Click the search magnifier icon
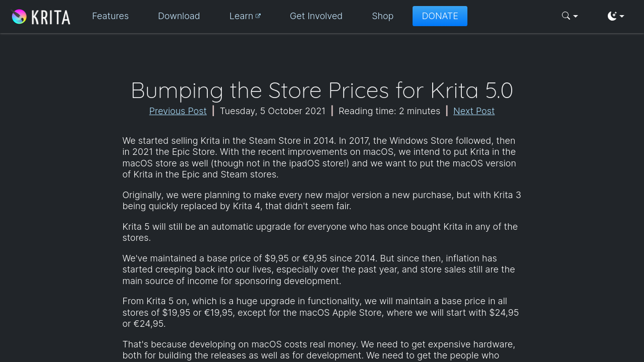 coord(566,16)
